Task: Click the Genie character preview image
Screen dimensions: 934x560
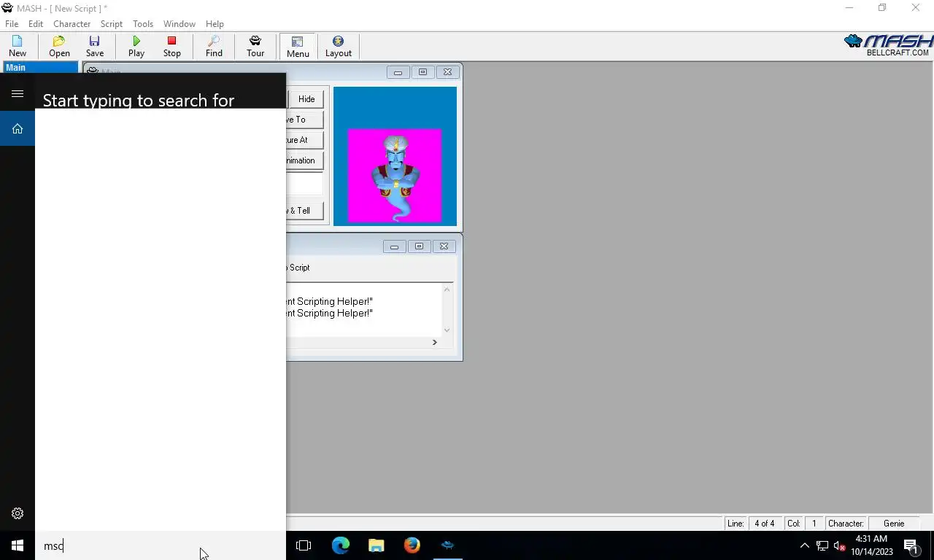Action: coord(395,176)
